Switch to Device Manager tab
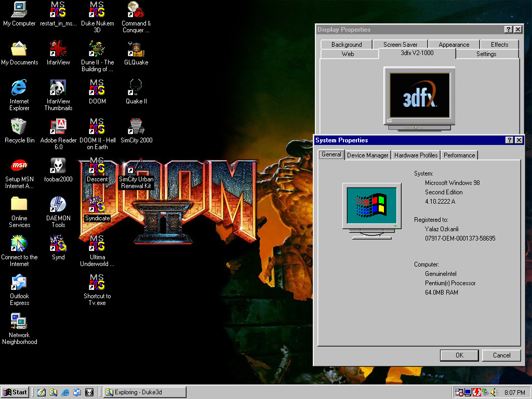This screenshot has width=532, height=399. click(x=367, y=155)
